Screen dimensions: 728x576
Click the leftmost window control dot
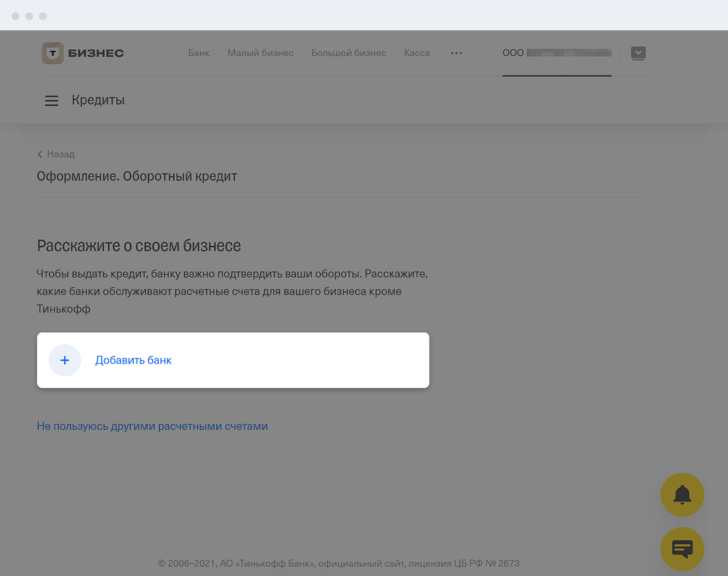(x=16, y=16)
